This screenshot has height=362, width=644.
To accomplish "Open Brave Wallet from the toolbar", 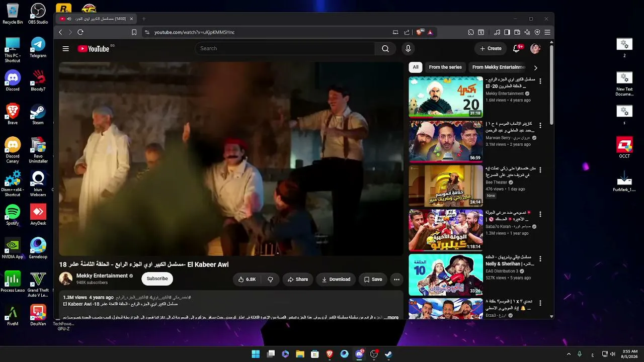I will 517,32.
